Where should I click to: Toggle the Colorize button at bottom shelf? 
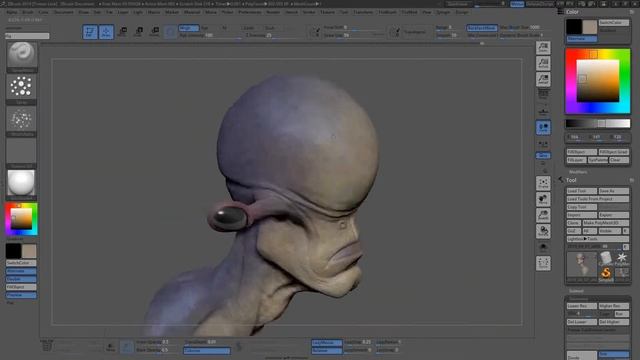click(207, 351)
